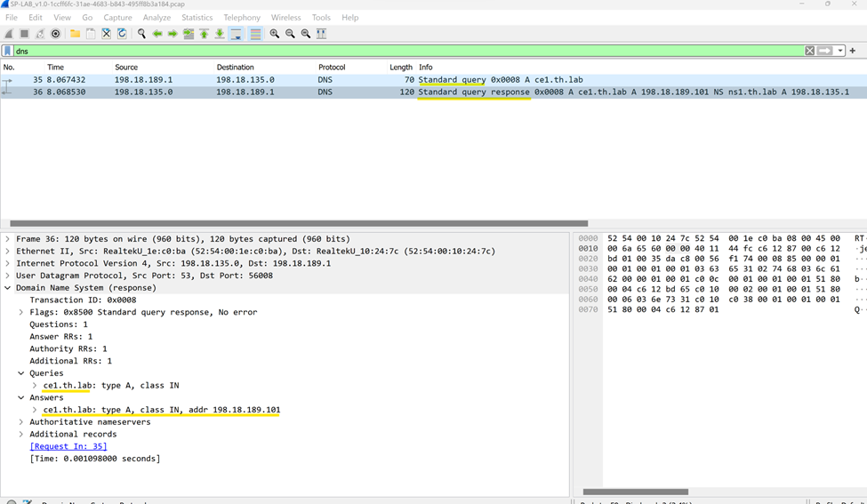Viewport: 867px width, 504px height.
Task: Go forward to the next packet in history
Action: click(173, 34)
